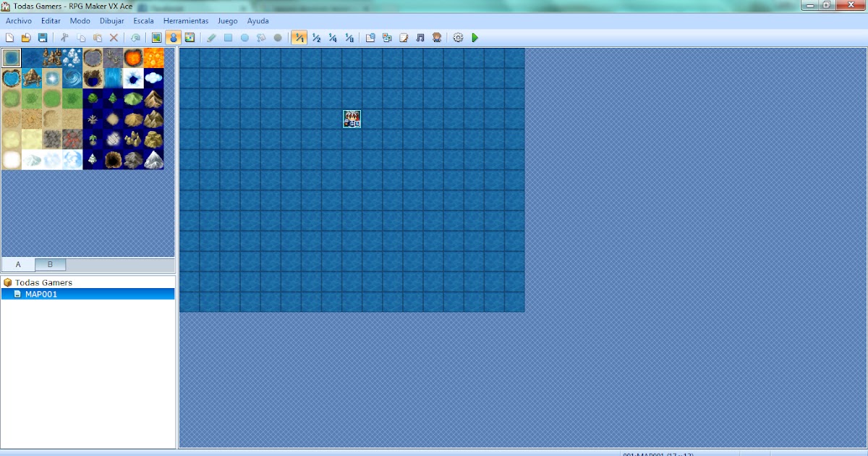Pick the palm tree tile
Screen dimensions: 868x456
(x=93, y=139)
